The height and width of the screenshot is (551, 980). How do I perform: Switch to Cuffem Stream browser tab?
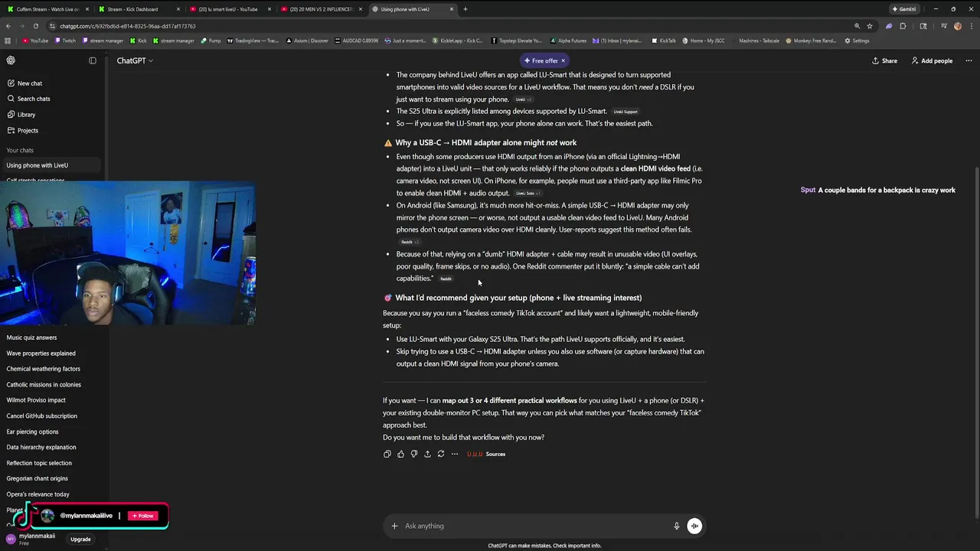click(x=47, y=9)
